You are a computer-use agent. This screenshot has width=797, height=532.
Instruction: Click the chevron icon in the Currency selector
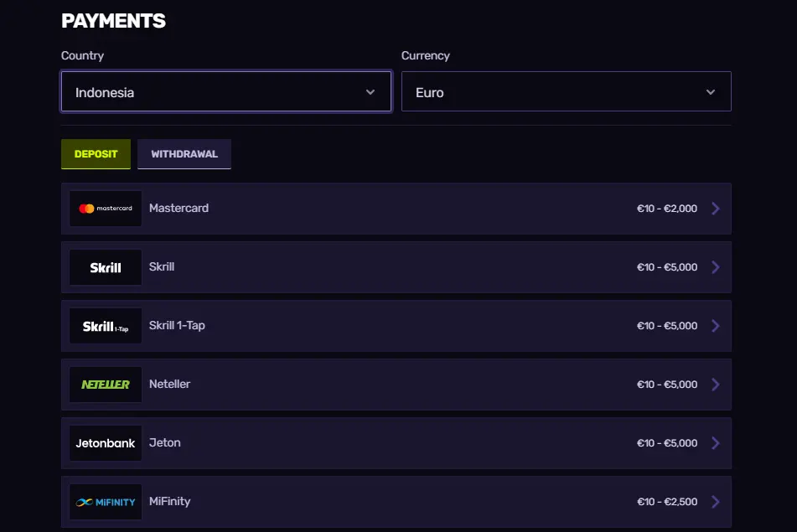[x=711, y=91]
